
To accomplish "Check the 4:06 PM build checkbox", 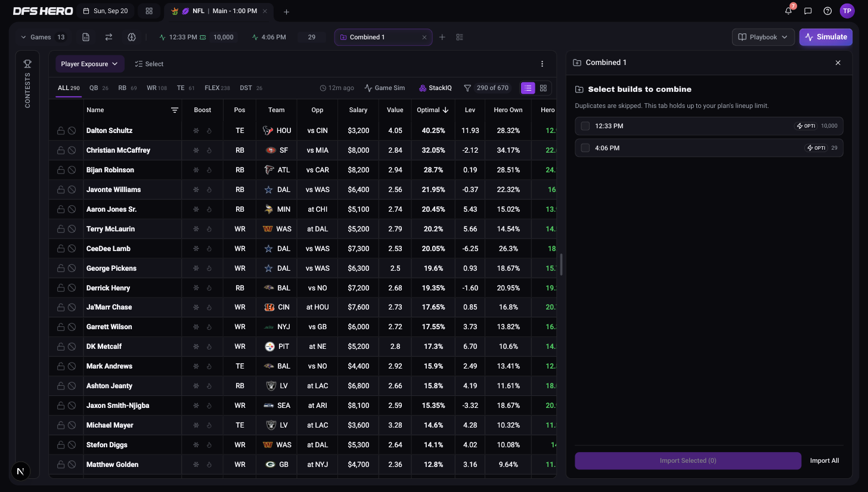I will pyautogui.click(x=585, y=148).
